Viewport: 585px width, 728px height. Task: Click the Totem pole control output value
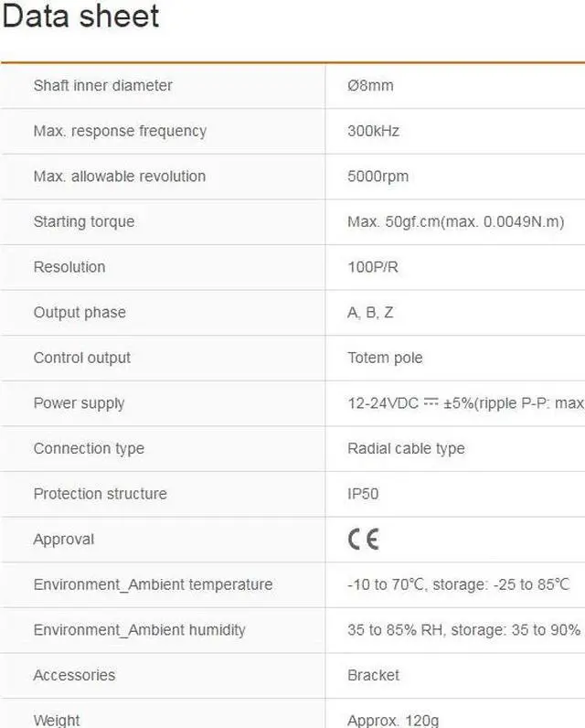[x=385, y=358]
